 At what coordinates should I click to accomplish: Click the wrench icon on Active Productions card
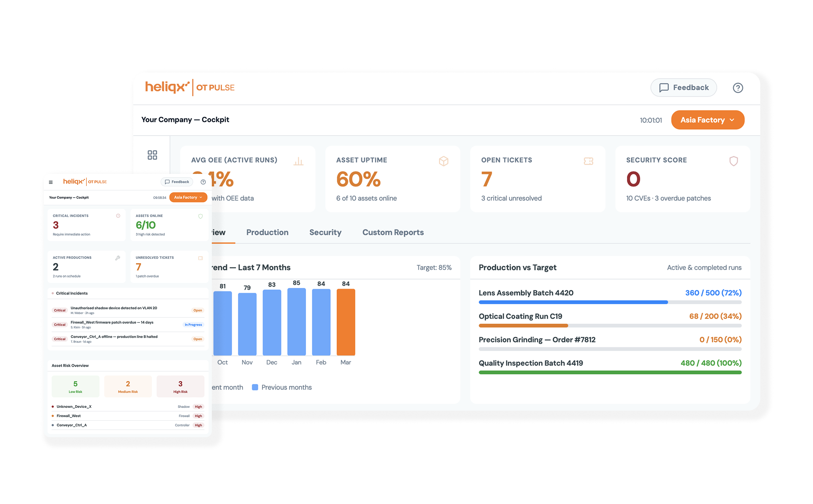click(117, 258)
